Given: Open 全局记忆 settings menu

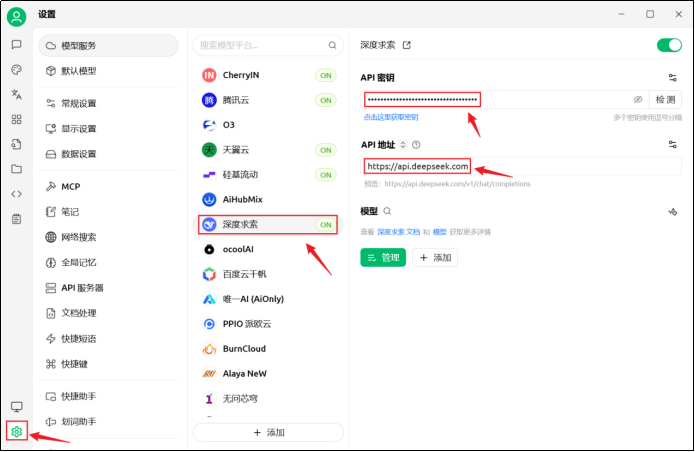Looking at the screenshot, I should click(x=109, y=262).
